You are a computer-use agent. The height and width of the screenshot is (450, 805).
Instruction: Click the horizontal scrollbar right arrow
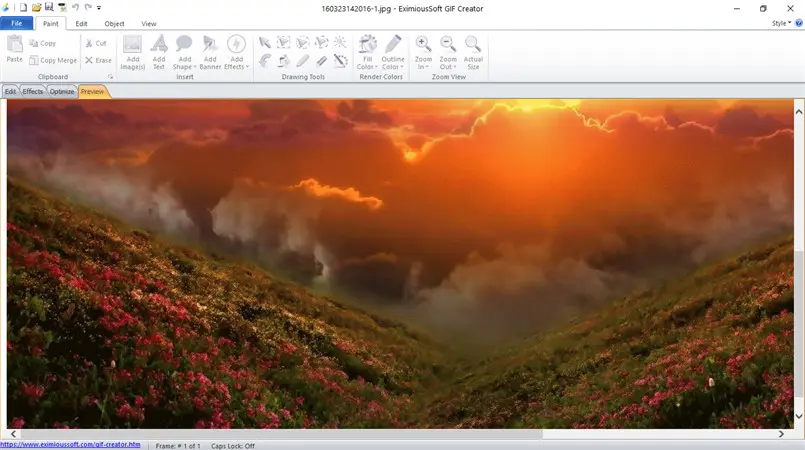(781, 434)
